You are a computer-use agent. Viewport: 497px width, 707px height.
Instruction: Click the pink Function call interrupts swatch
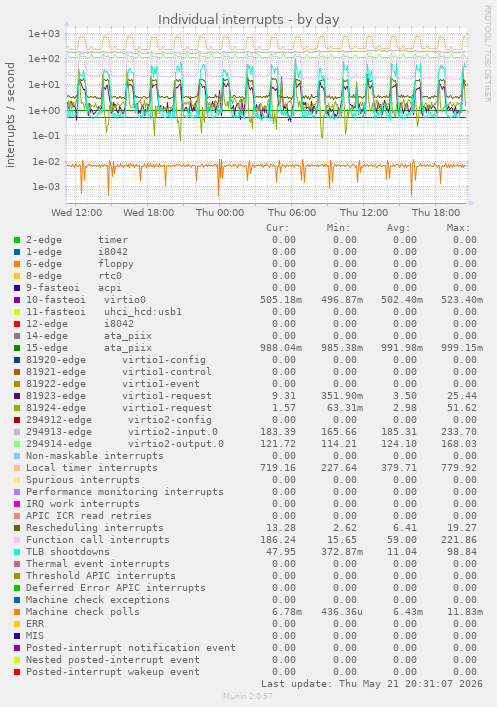[x=17, y=540]
